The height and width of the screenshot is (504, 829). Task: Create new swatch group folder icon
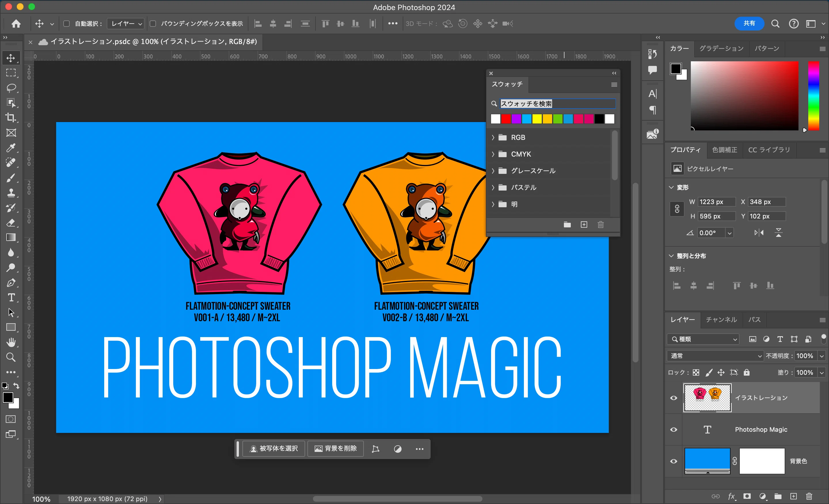tap(567, 225)
